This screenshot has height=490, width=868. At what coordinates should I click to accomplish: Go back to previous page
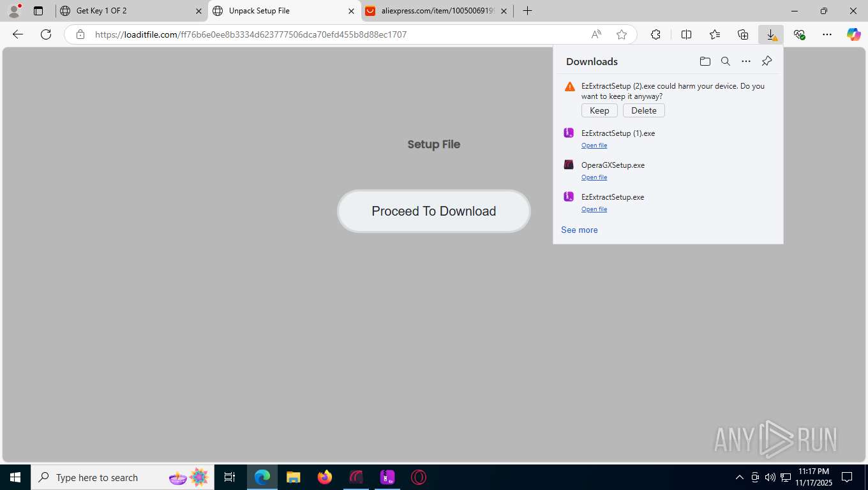pyautogui.click(x=18, y=34)
